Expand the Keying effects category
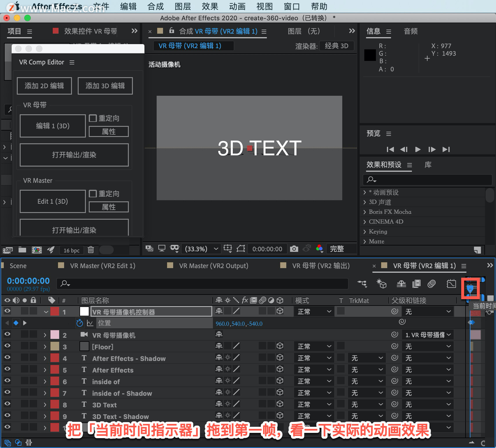Viewport: 496px width, 448px height. click(365, 232)
